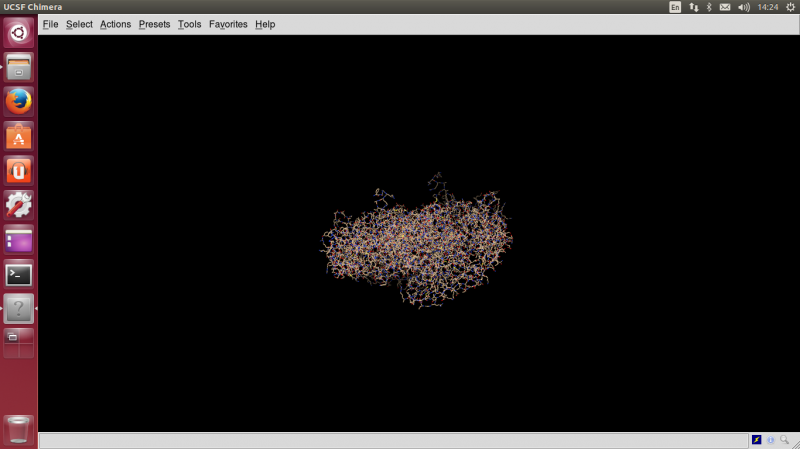Screen dimensions: 800x449
Task: Open the network connection indicator
Action: tap(693, 7)
